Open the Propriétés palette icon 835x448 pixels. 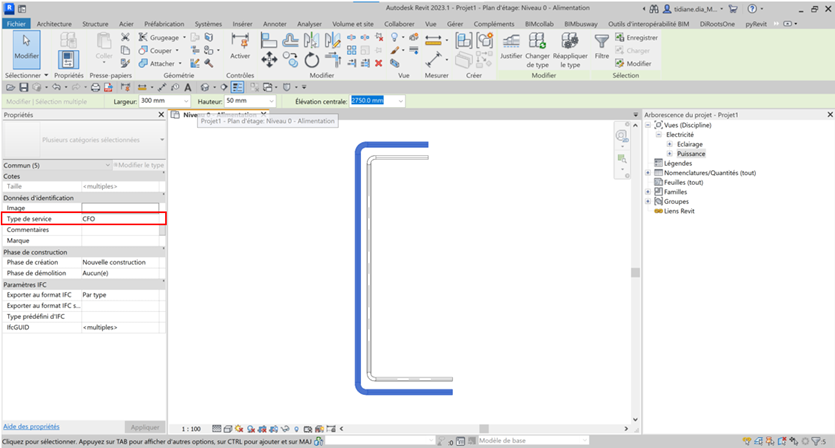click(68, 60)
